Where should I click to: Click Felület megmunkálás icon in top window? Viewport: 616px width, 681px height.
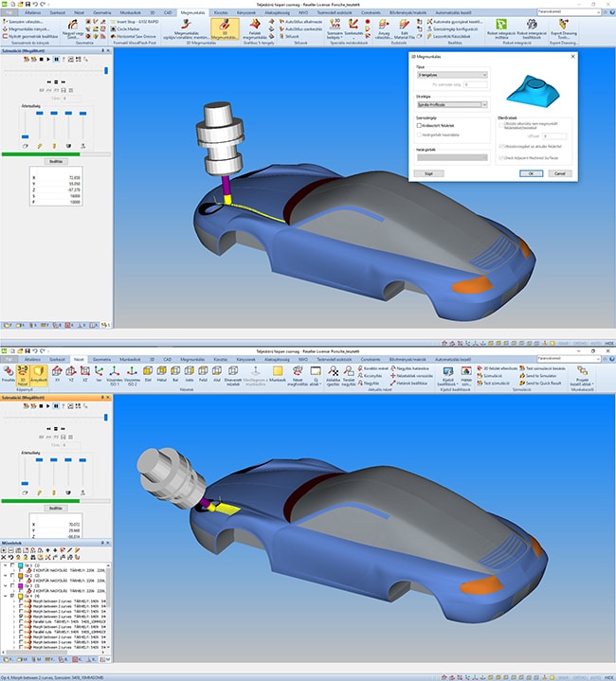[255, 29]
